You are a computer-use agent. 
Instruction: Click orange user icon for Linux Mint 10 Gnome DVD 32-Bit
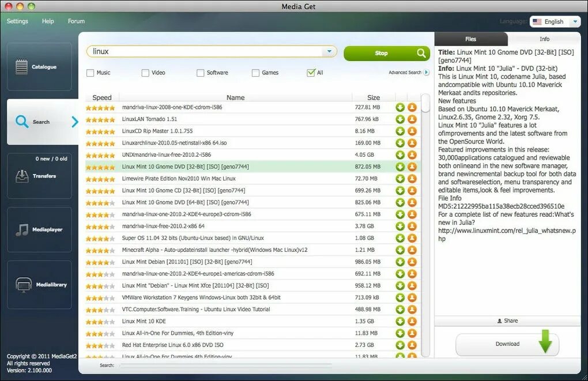tap(412, 167)
